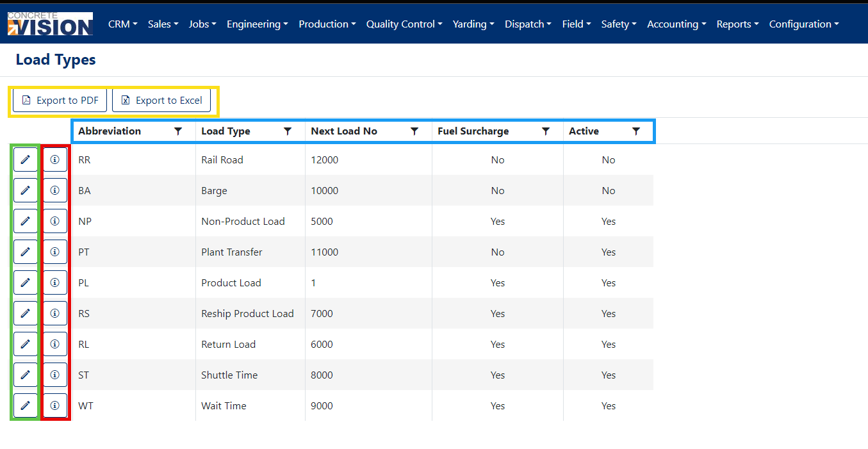
Task: Show info for Barge row
Action: click(x=55, y=190)
